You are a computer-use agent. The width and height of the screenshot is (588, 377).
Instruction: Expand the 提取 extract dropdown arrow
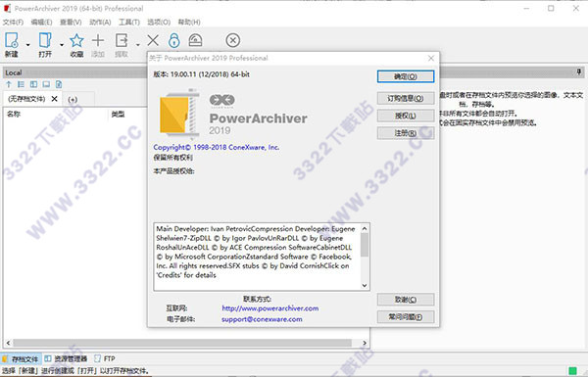click(x=137, y=45)
